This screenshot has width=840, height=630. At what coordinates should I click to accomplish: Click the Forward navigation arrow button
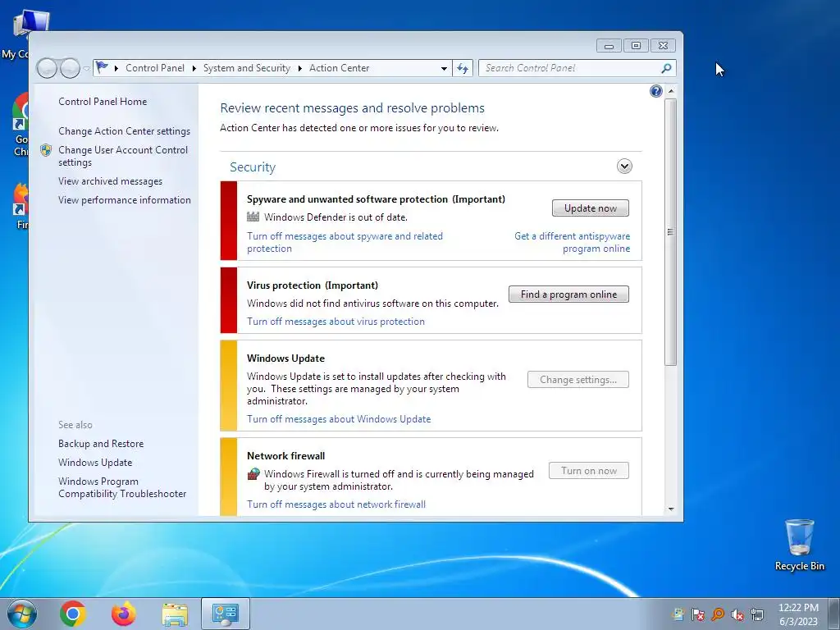tap(70, 68)
